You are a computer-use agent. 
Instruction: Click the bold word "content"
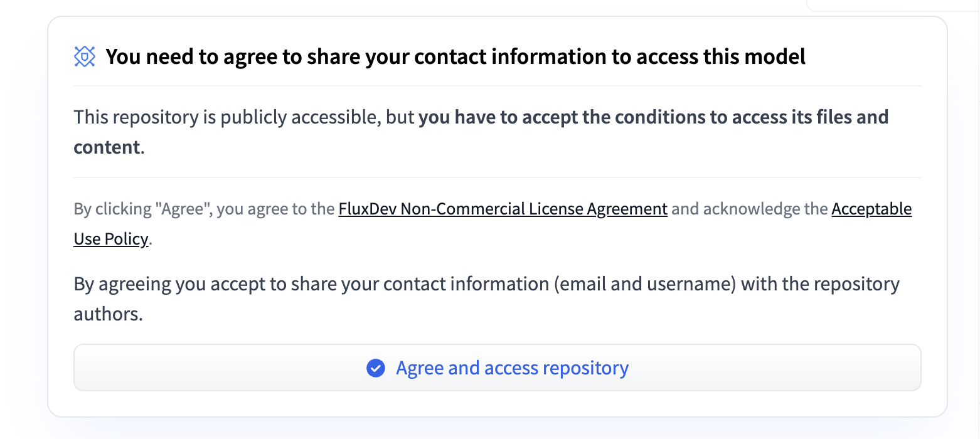point(107,147)
